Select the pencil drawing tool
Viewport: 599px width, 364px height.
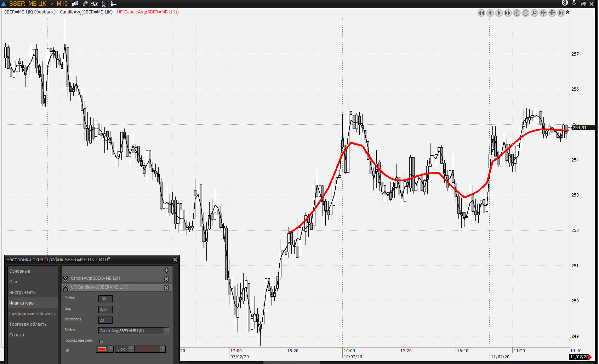click(x=85, y=4)
